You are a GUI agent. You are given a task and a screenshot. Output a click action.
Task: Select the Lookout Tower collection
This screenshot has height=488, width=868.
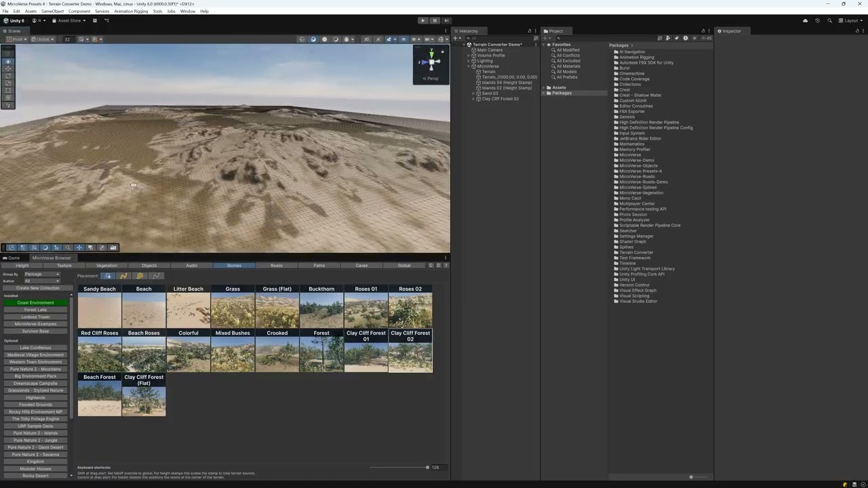[x=35, y=317]
